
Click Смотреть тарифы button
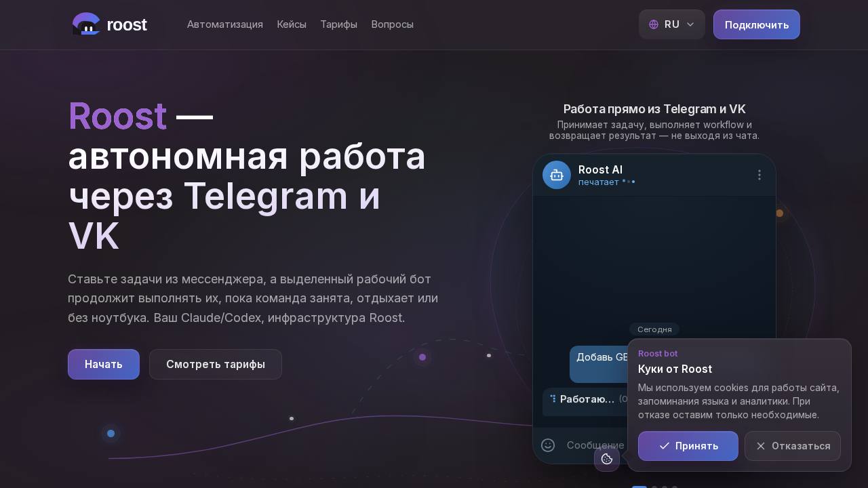pyautogui.click(x=216, y=365)
